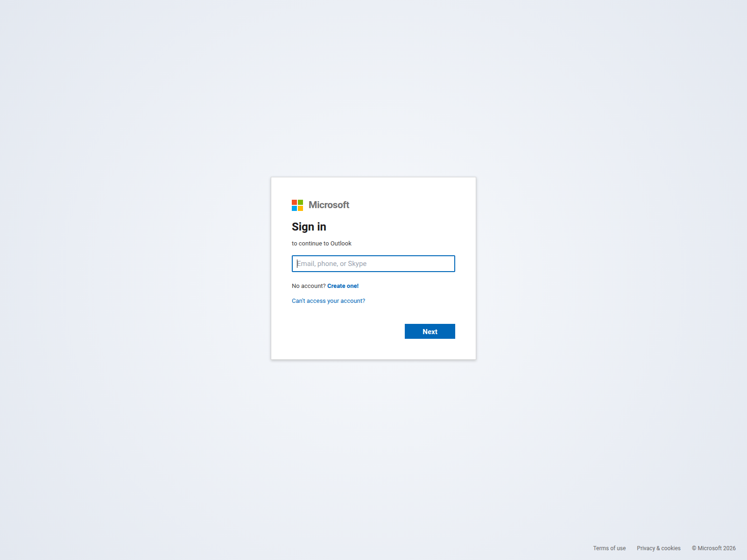Viewport: 747px width, 560px height.
Task: Open Terms of use in footer
Action: (x=609, y=548)
